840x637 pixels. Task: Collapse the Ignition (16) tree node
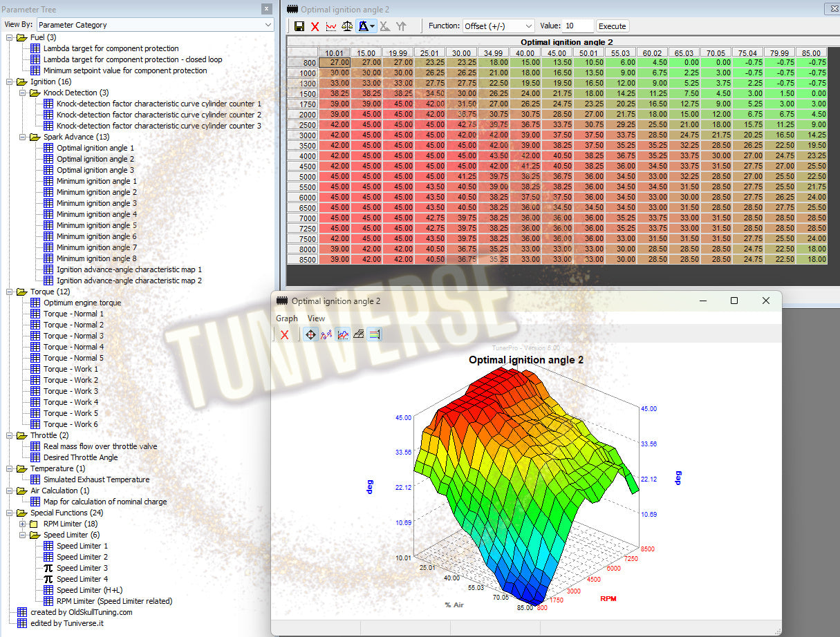point(9,82)
